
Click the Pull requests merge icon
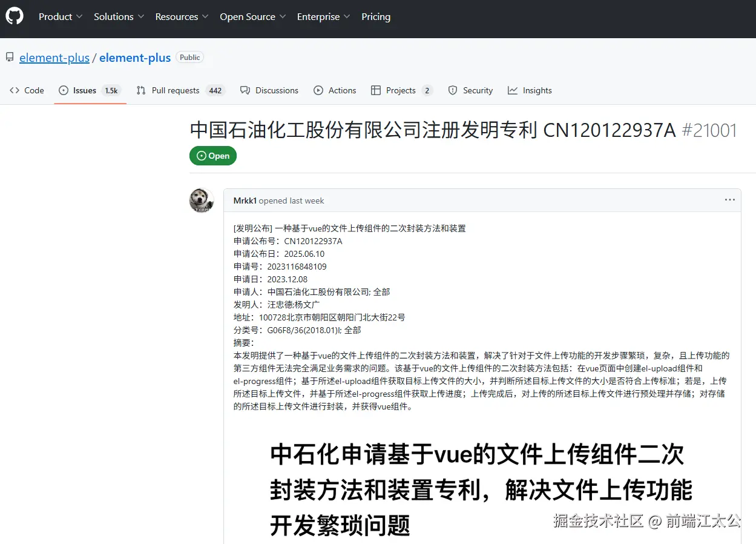pos(140,90)
